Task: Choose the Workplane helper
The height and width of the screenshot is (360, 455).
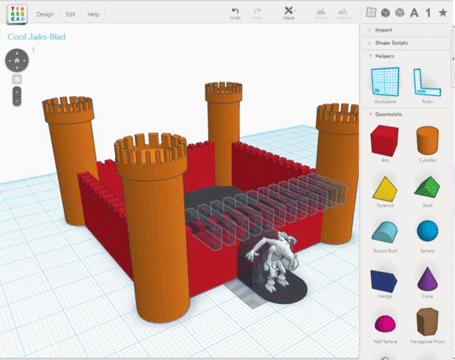Action: (385, 82)
